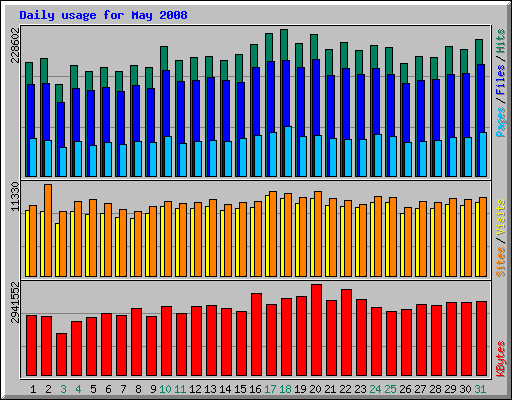
Task: Click the orange visits bar for day 20
Action: pos(318,234)
